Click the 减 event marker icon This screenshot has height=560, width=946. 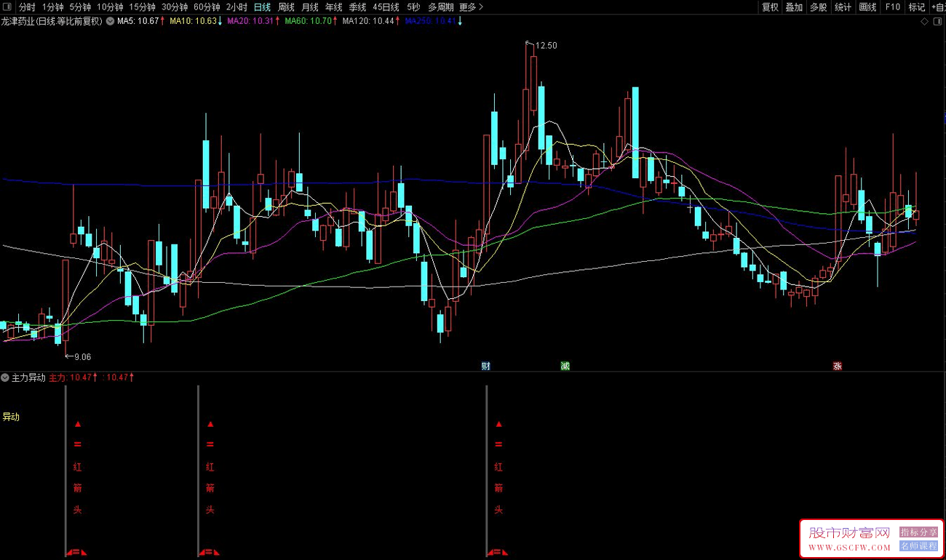tap(565, 366)
